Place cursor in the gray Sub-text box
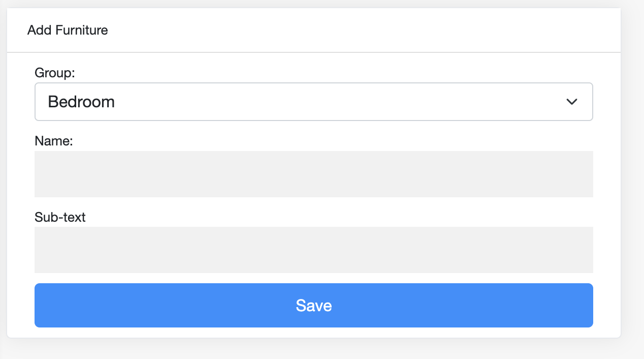 [x=313, y=250]
